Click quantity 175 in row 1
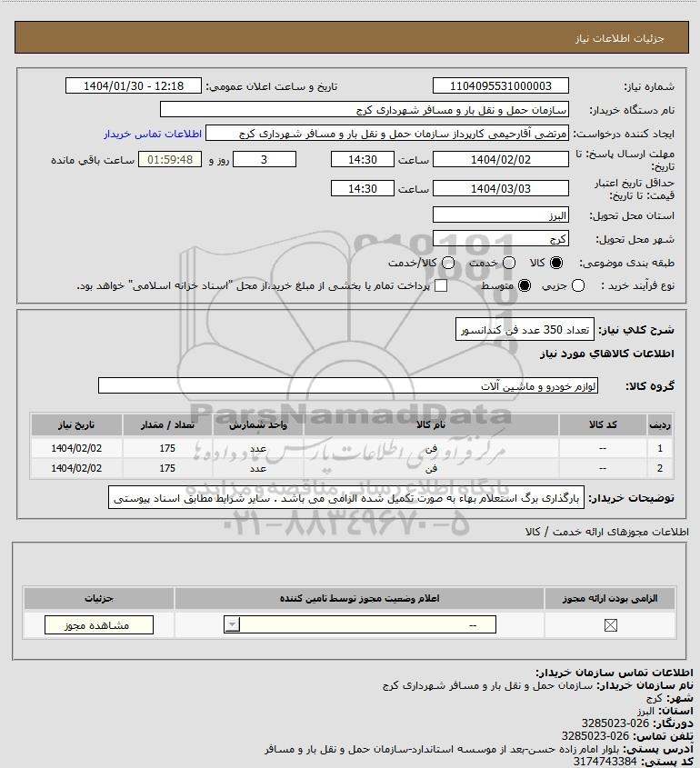This screenshot has height=768, width=700. [x=167, y=448]
